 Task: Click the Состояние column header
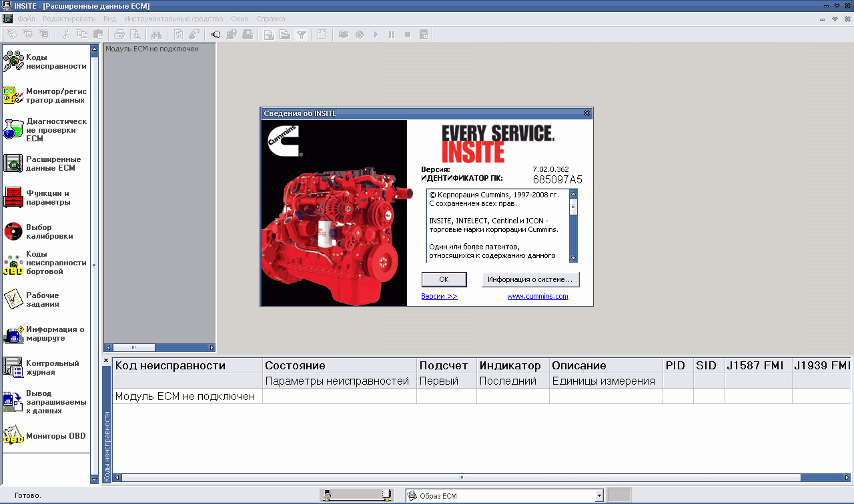(340, 365)
